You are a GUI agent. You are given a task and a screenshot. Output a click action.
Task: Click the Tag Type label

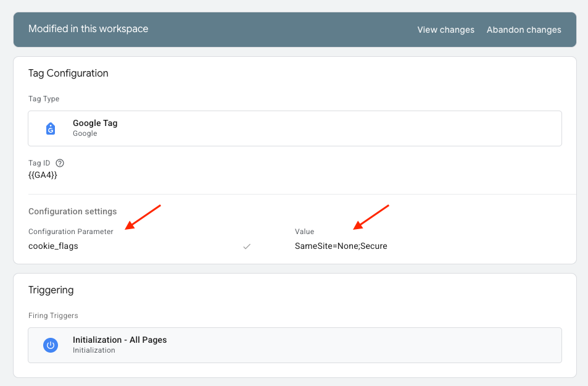point(44,99)
